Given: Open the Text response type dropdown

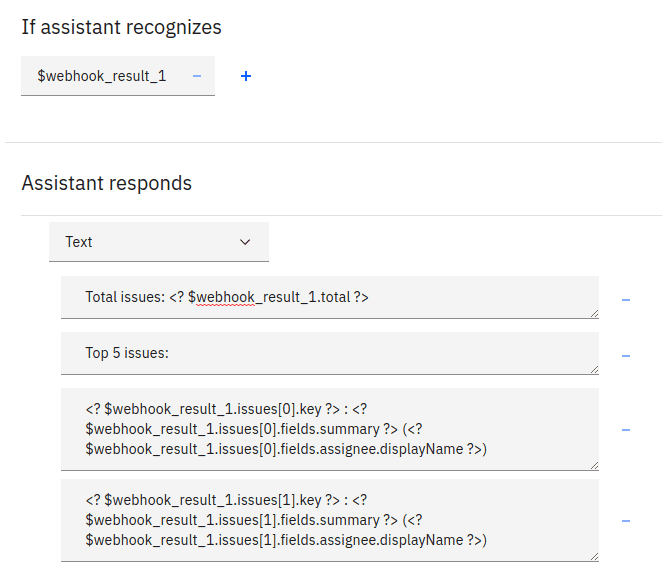Looking at the screenshot, I should tap(159, 242).
